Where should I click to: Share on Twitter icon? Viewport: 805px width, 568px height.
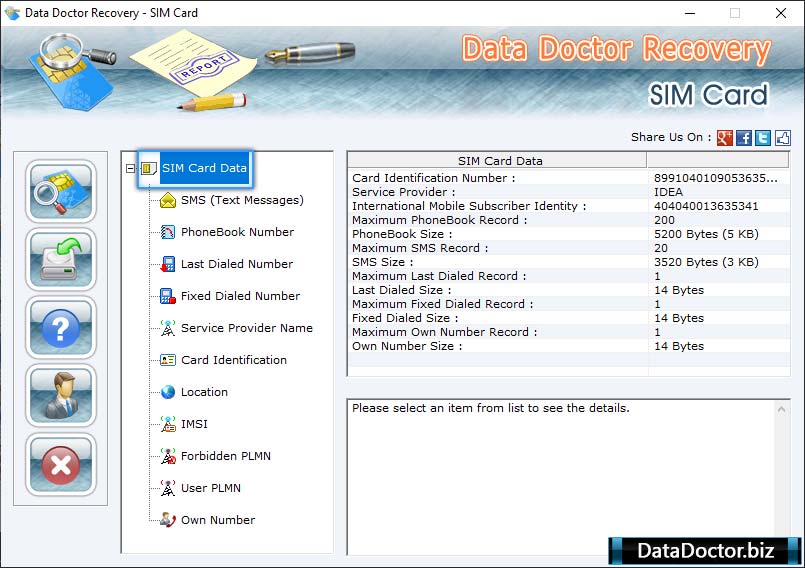click(x=763, y=138)
